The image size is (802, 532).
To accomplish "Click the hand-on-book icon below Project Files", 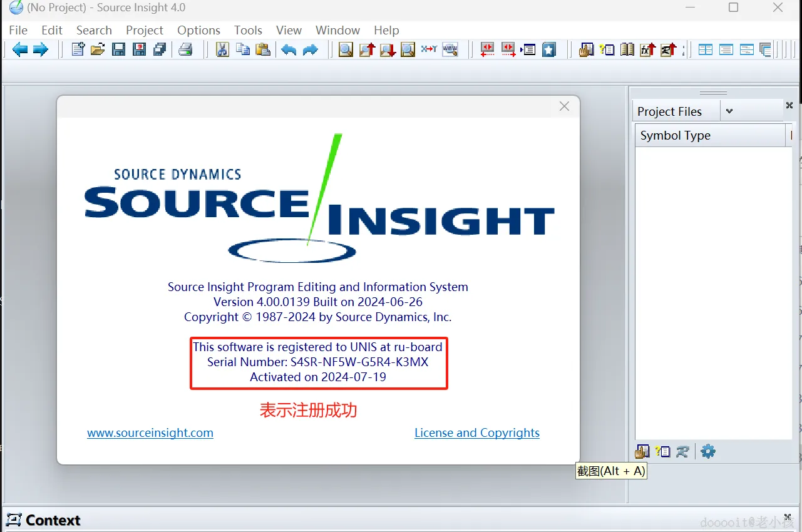I will [x=642, y=451].
